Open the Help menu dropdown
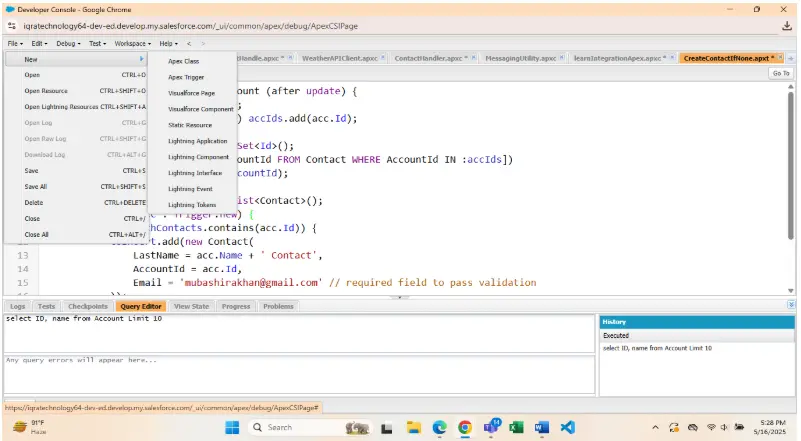The height and width of the screenshot is (441, 801). coord(168,43)
